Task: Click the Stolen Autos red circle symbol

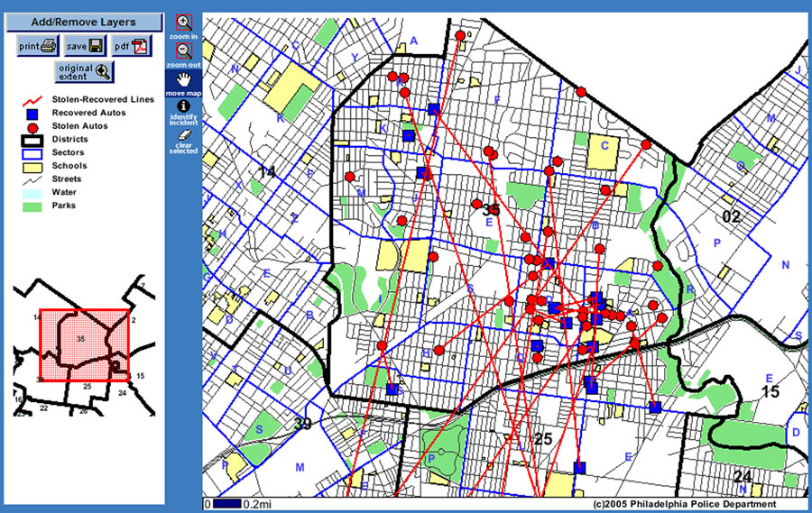Action: [x=32, y=127]
